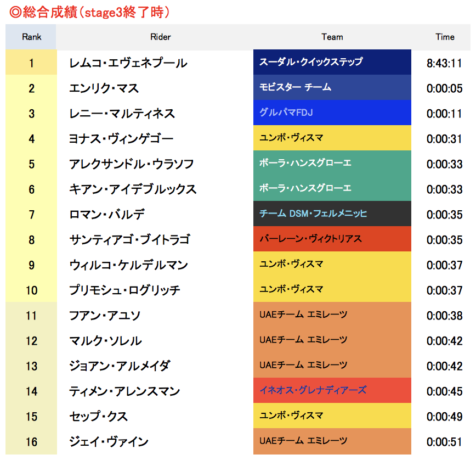Select rider セップ・クス
476x460 pixels.
98,416
